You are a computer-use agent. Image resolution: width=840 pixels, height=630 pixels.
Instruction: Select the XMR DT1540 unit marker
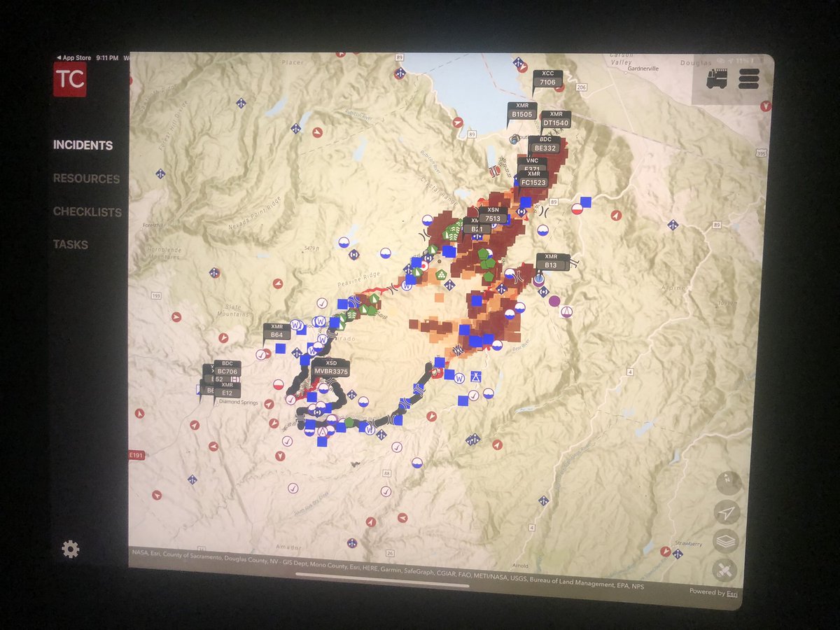556,119
